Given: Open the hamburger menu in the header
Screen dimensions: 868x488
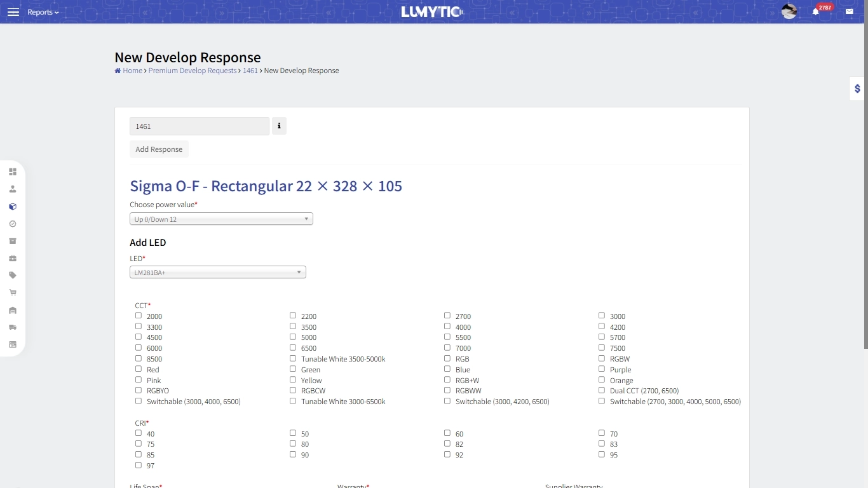Looking at the screenshot, I should (x=13, y=12).
